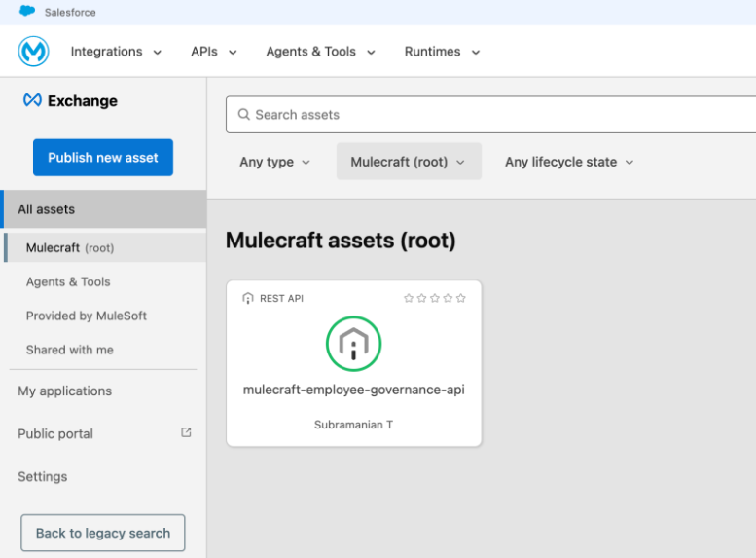Click the Back to legacy search button
756x558 pixels.
point(103,533)
